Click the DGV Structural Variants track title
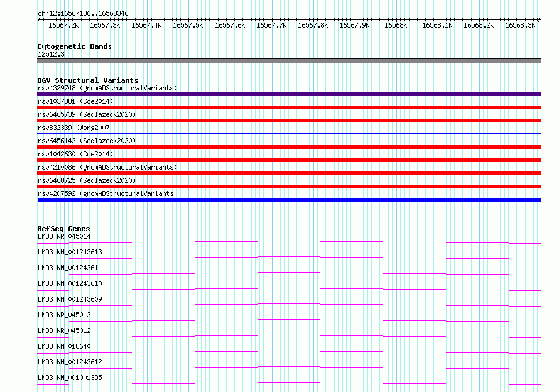This screenshot has height=392, width=559. [88, 80]
